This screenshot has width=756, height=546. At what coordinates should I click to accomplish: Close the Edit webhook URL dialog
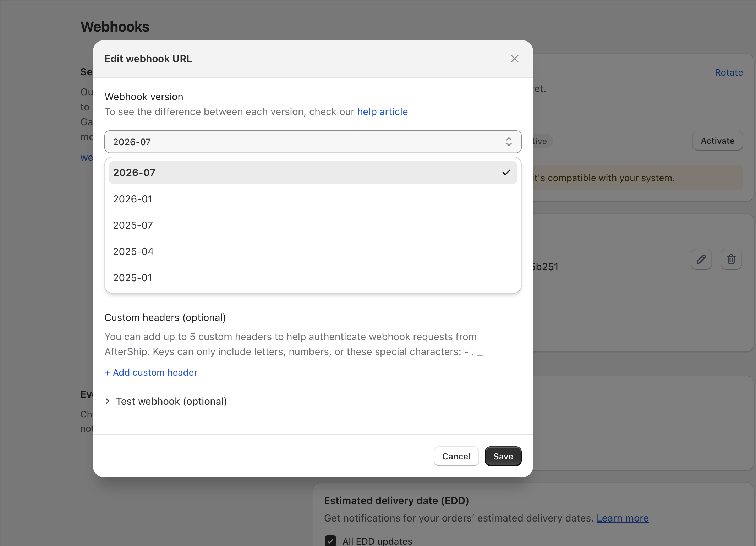click(x=514, y=59)
